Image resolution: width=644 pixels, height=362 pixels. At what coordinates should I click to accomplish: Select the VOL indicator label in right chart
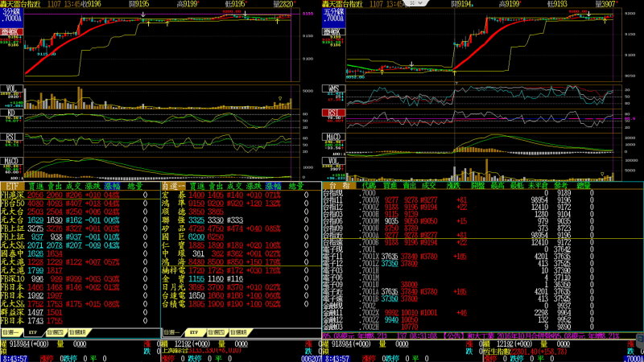tap(332, 159)
